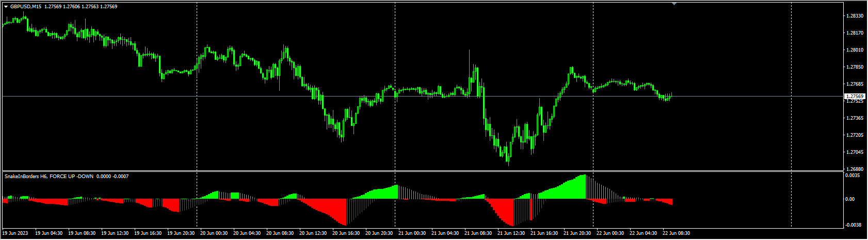The width and height of the screenshot is (868, 240).
Task: Click the 21 Jun 16:30 time label
Action: coord(544,233)
